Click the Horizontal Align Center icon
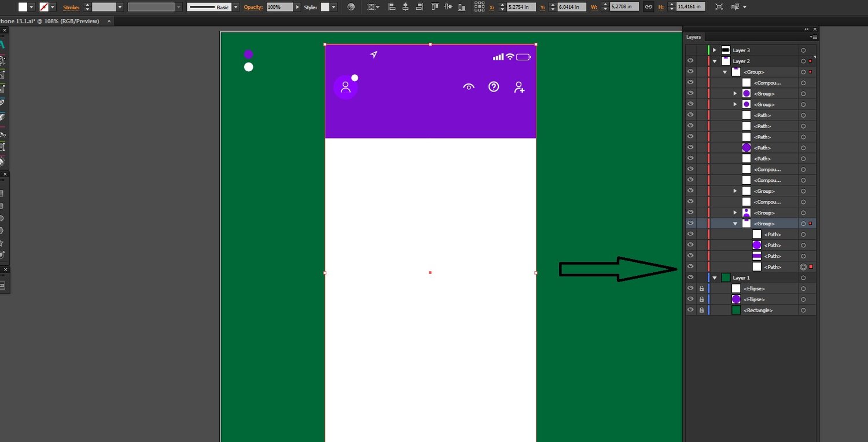 pos(404,7)
